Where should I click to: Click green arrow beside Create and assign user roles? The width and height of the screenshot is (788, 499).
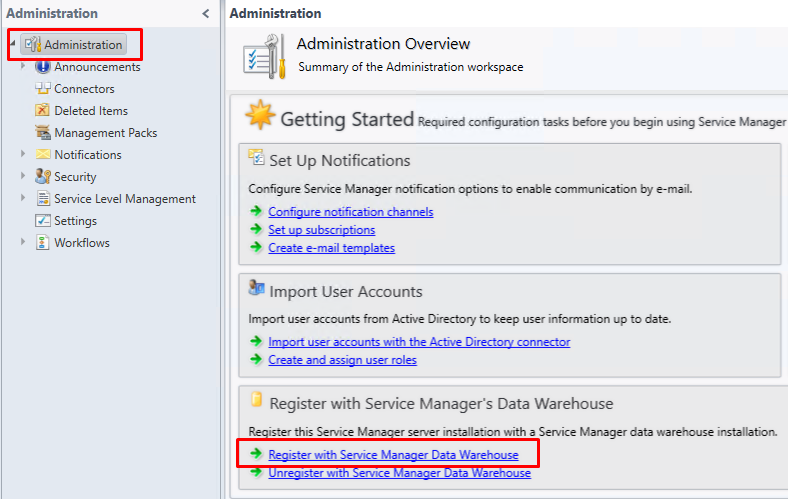coord(256,359)
